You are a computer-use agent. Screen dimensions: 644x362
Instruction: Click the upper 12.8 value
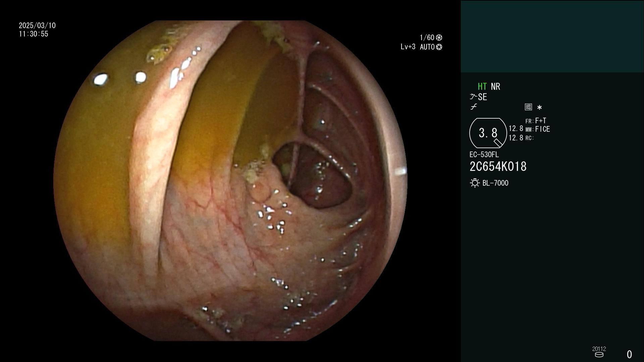pyautogui.click(x=516, y=128)
